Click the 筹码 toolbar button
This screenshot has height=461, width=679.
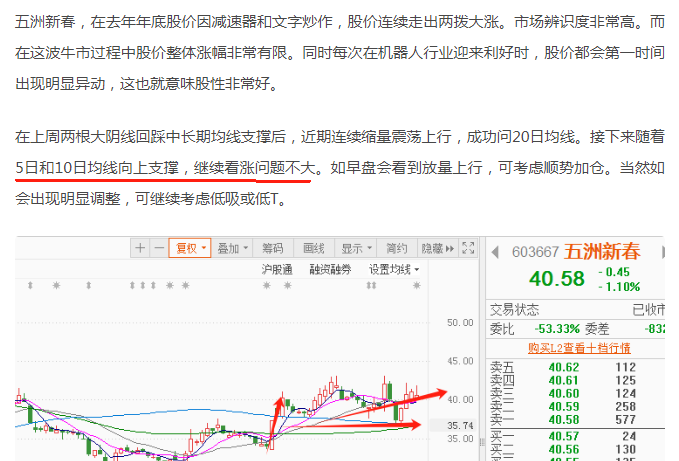point(273,248)
